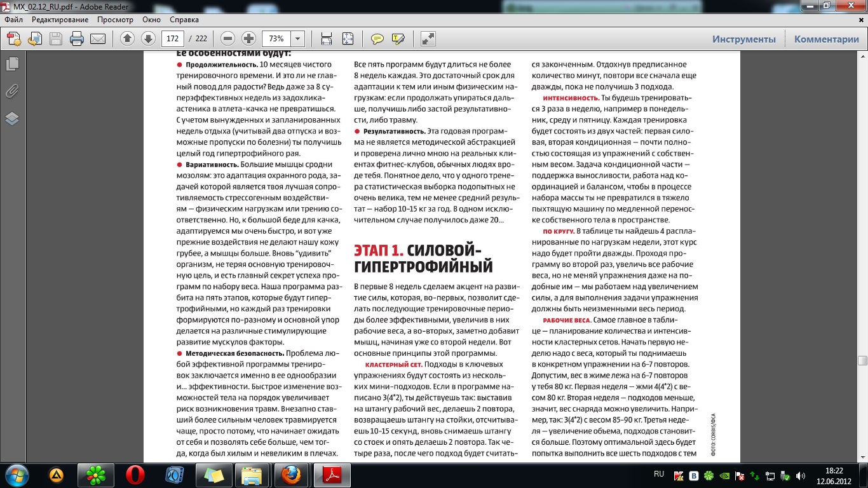The image size is (868, 488).
Task: Open the Комментарии pane
Action: 826,39
